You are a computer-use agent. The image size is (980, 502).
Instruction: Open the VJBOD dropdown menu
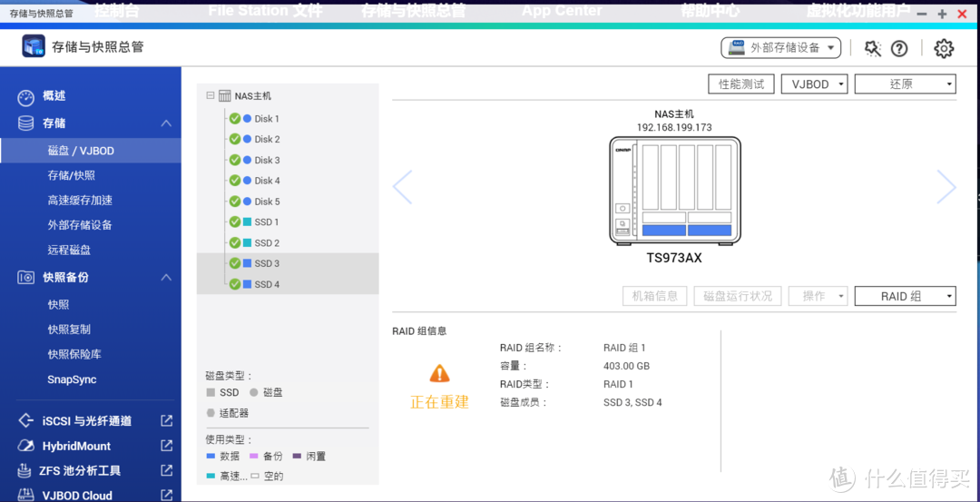[x=814, y=84]
